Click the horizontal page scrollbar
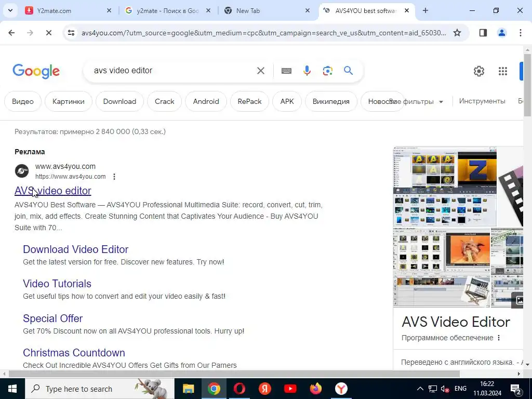This screenshot has width=532, height=399. click(x=234, y=374)
